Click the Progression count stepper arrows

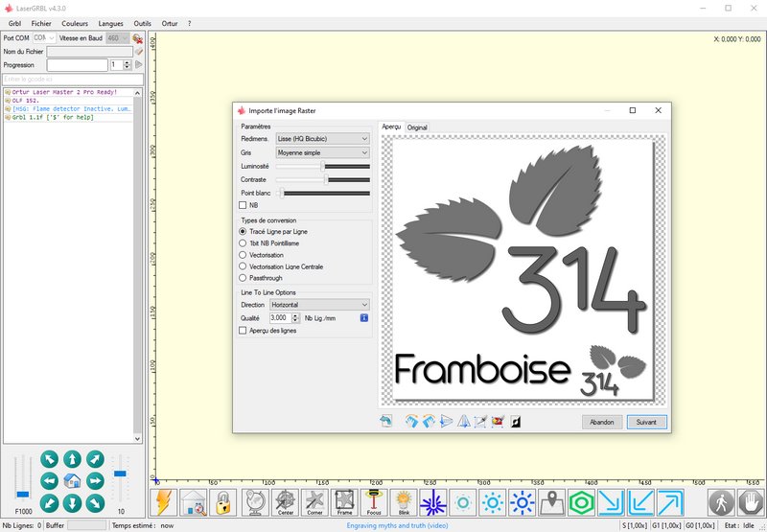tap(128, 65)
